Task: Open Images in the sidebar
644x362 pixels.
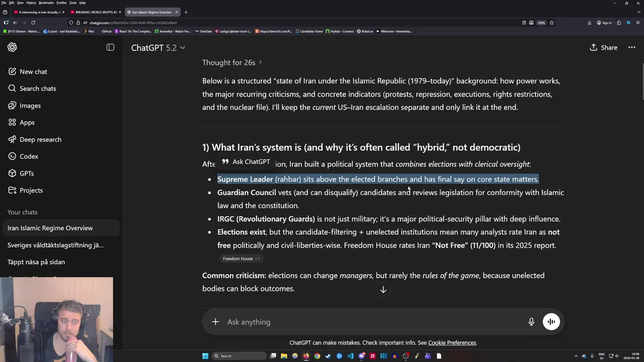Action: pyautogui.click(x=24, y=106)
